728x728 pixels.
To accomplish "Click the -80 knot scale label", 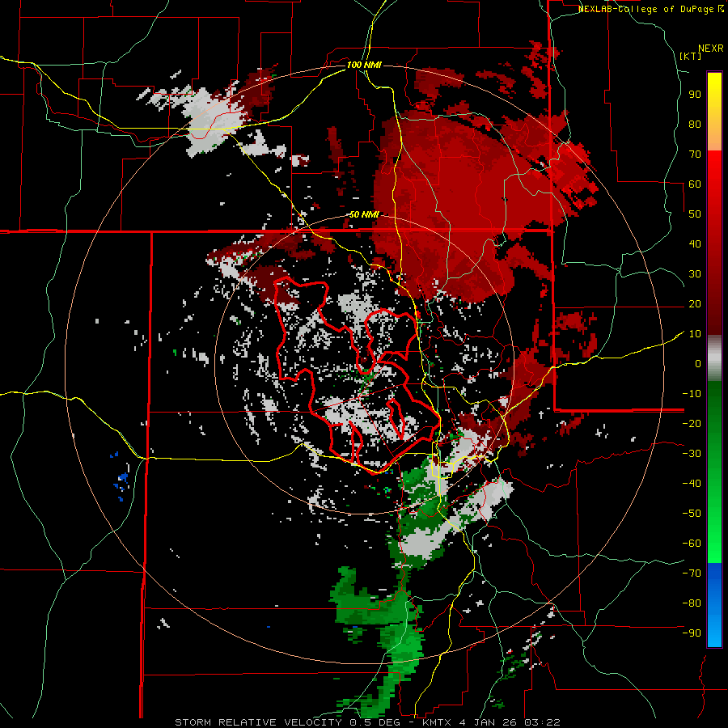I will point(692,603).
